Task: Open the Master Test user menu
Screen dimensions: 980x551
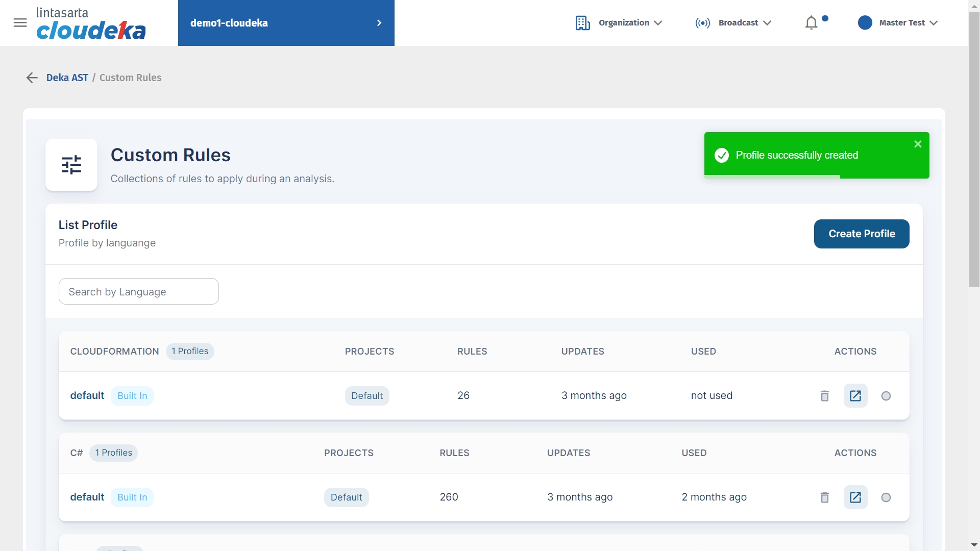Action: pyautogui.click(x=898, y=23)
